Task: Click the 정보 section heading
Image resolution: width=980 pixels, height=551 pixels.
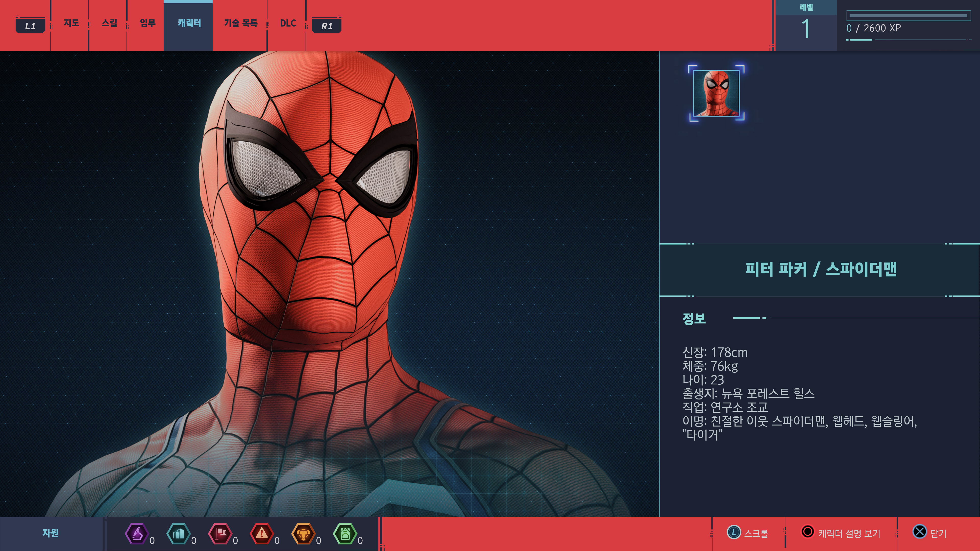Action: (694, 318)
